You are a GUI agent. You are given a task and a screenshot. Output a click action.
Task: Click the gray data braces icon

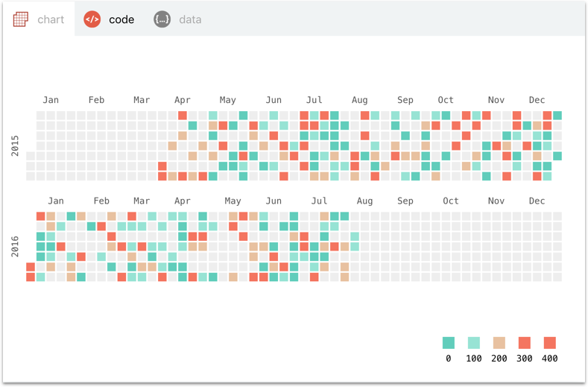(x=162, y=19)
